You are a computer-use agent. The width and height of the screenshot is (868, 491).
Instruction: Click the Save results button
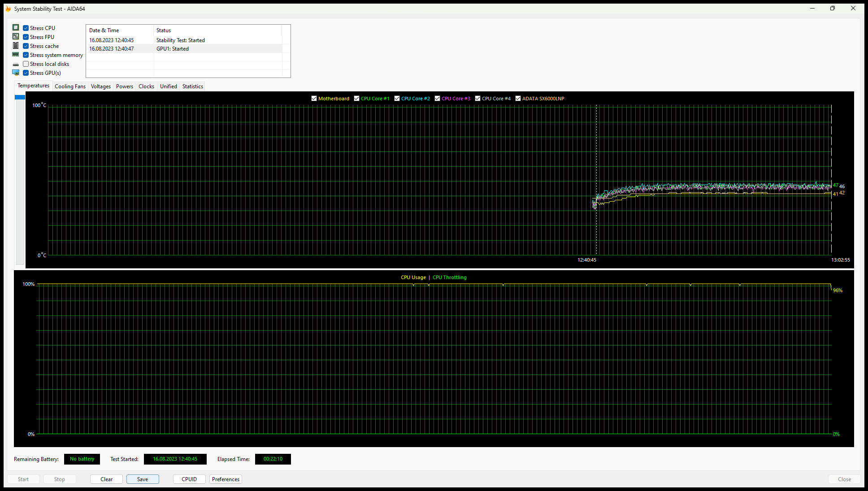(143, 479)
